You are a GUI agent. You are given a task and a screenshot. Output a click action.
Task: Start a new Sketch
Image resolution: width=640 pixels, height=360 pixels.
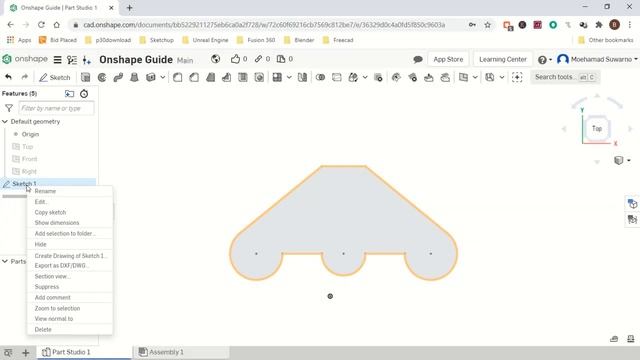tap(55, 77)
